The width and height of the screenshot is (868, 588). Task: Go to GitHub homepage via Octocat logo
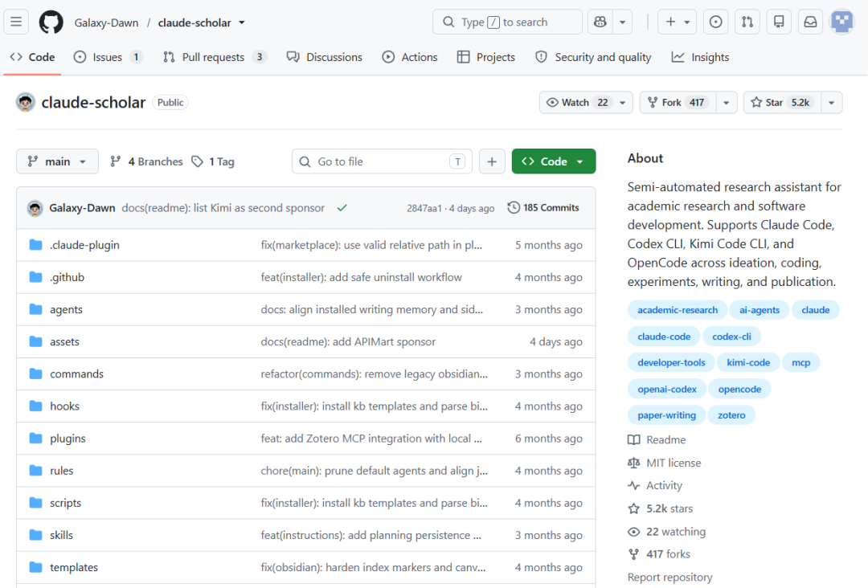click(x=51, y=22)
